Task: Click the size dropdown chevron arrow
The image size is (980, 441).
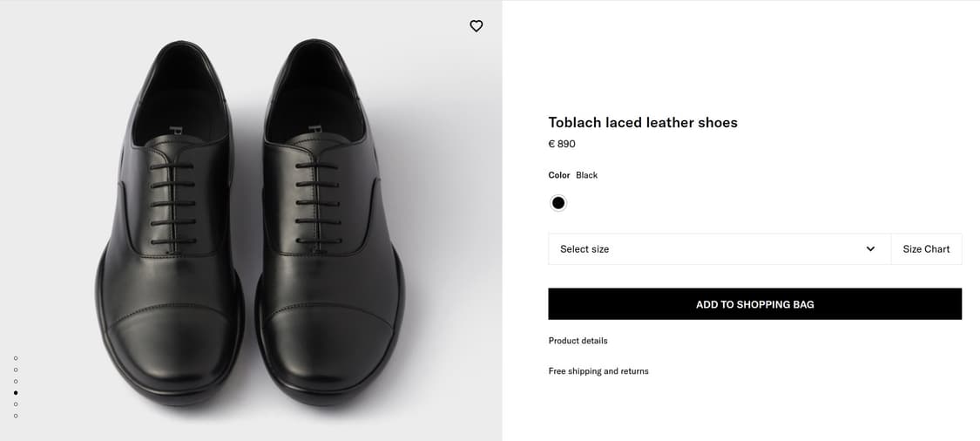Action: 870,249
